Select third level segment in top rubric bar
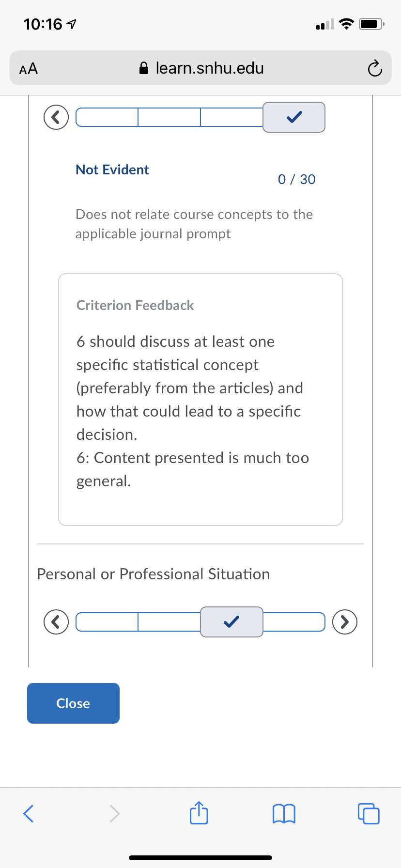Screen dimensions: 401x868 (231, 117)
